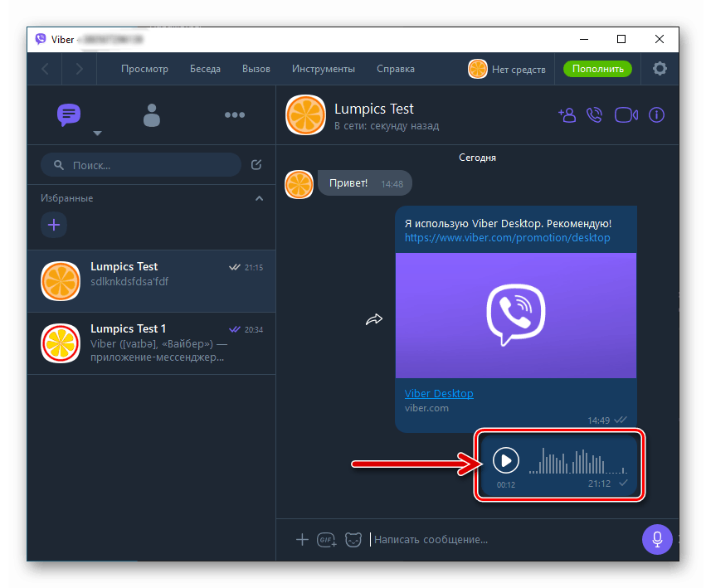Click the Viber Desktop link title
Screen dimensions: 706x588
[x=439, y=393]
